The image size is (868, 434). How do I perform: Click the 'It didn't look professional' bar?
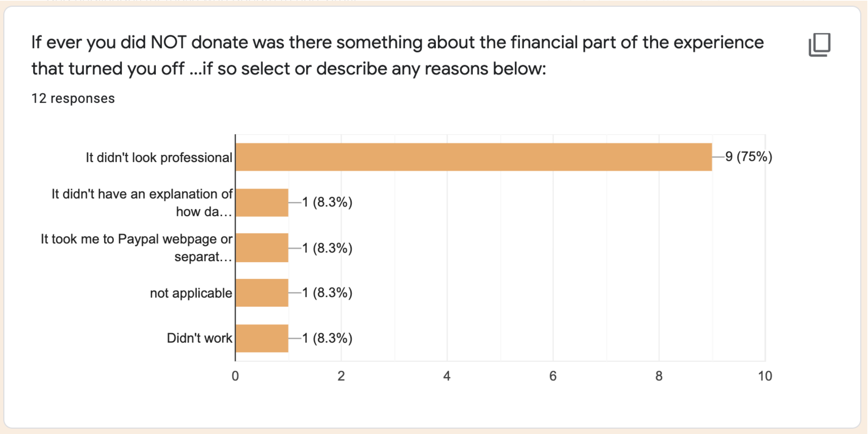tap(474, 157)
